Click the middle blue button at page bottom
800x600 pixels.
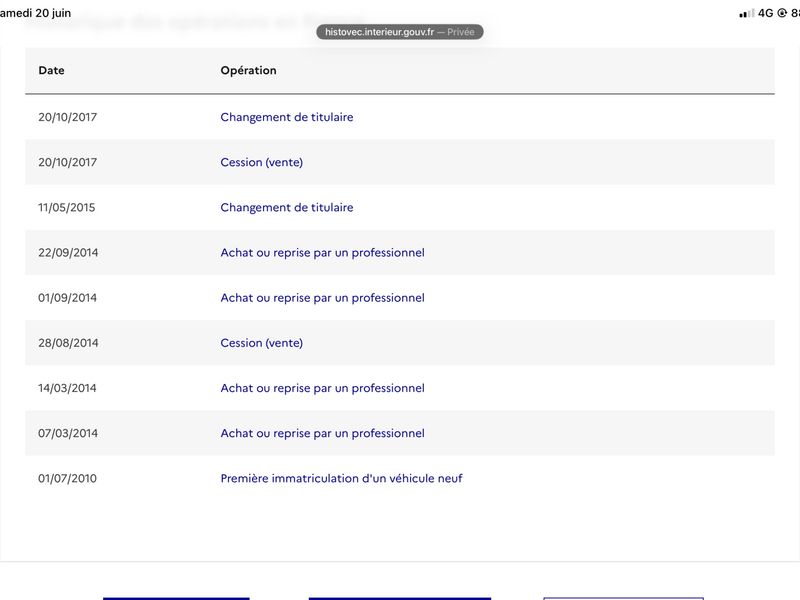[399, 598]
